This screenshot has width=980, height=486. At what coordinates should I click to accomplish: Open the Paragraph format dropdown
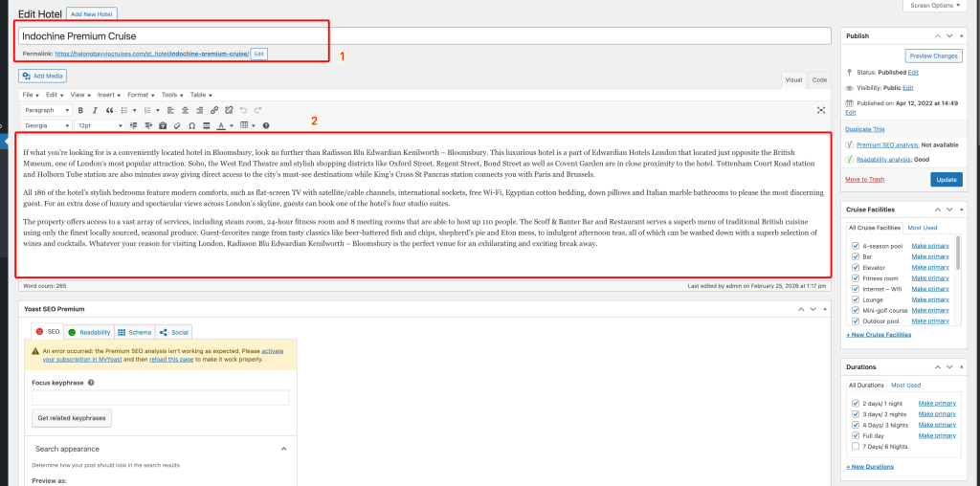(x=45, y=111)
